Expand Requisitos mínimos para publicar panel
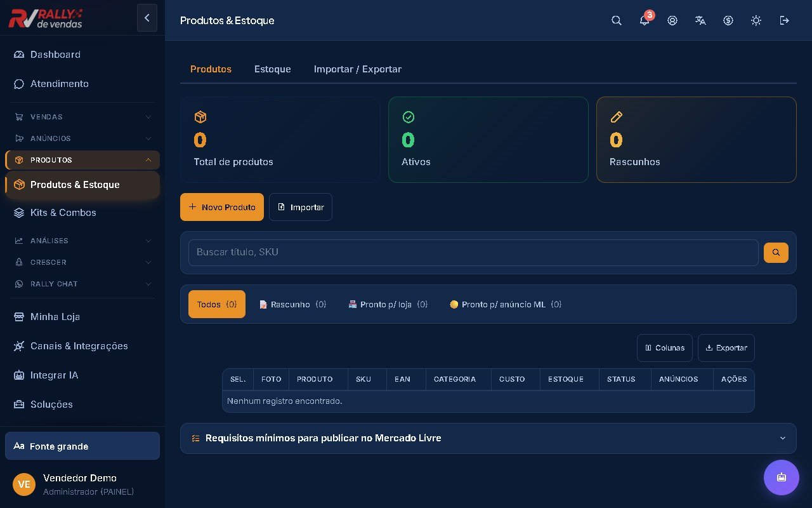 pos(488,438)
